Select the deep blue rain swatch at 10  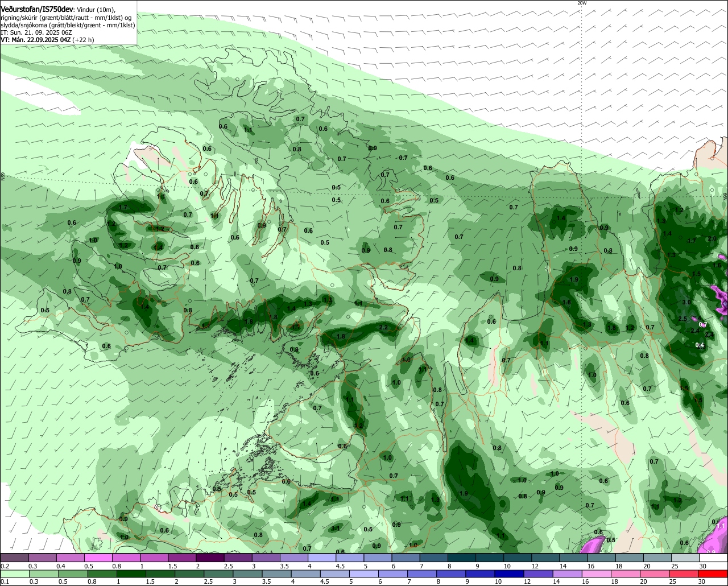509,574
